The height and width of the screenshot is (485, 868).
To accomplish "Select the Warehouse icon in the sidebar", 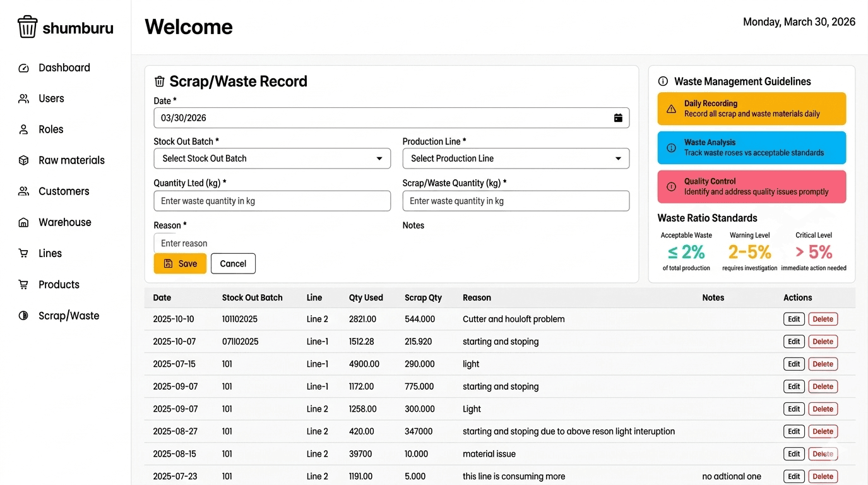I will click(23, 222).
